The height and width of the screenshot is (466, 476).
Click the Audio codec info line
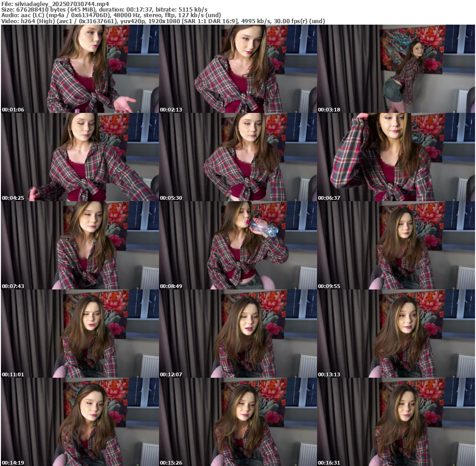tap(111, 15)
